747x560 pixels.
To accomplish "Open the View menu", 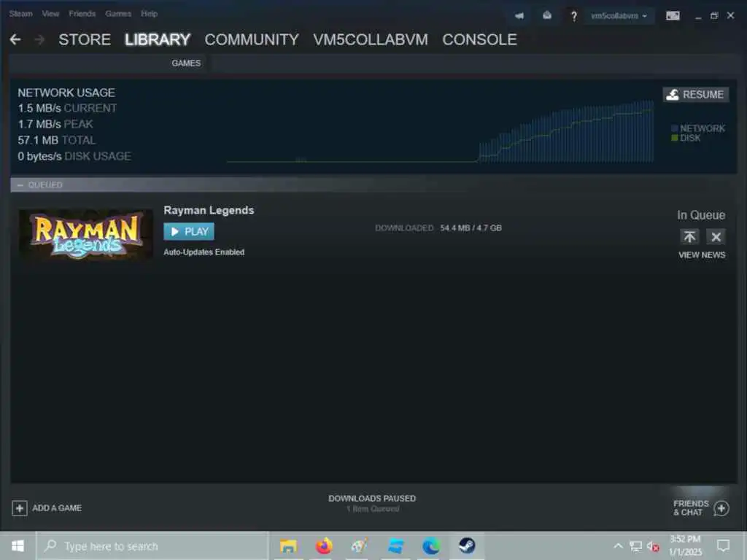I will tap(50, 14).
